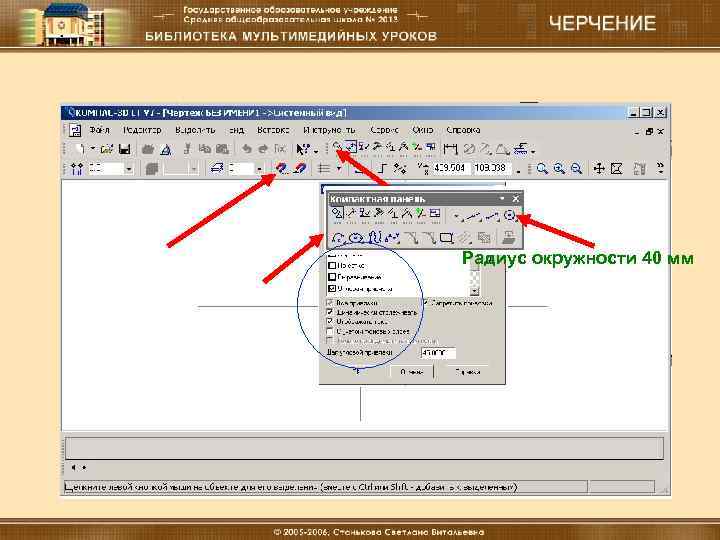Select the Line segment tool in compact panel
Screen dimensions: 720x540
[x=492, y=214]
